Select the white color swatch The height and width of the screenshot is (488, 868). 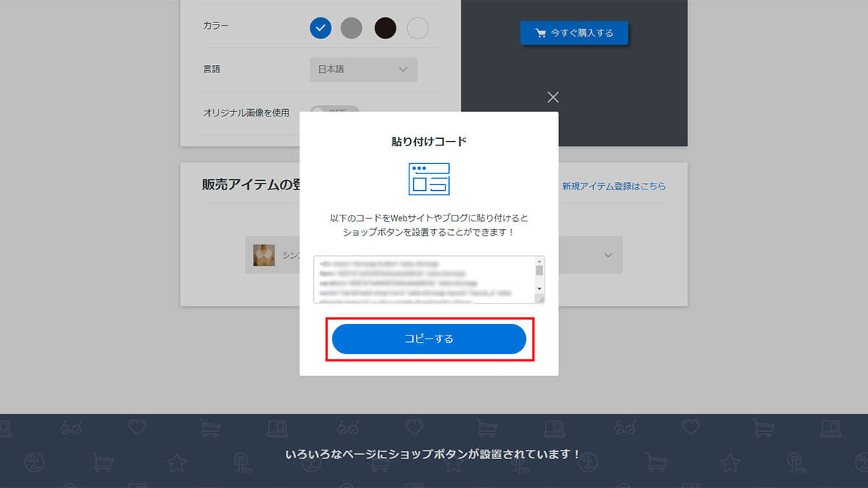[418, 28]
